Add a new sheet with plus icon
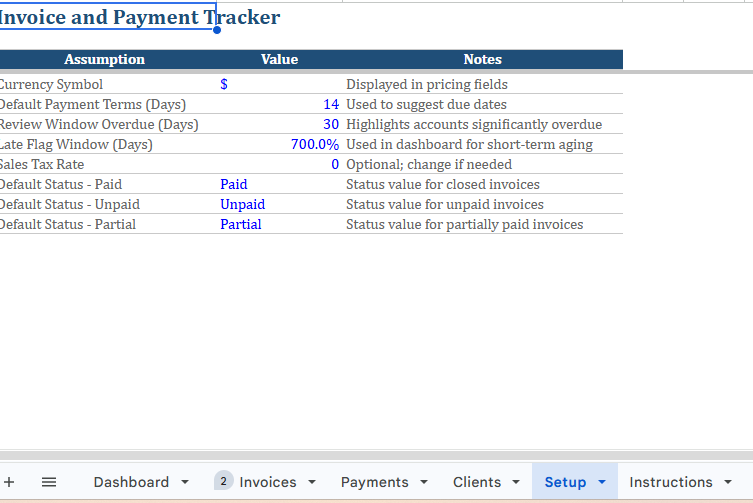 [x=9, y=482]
